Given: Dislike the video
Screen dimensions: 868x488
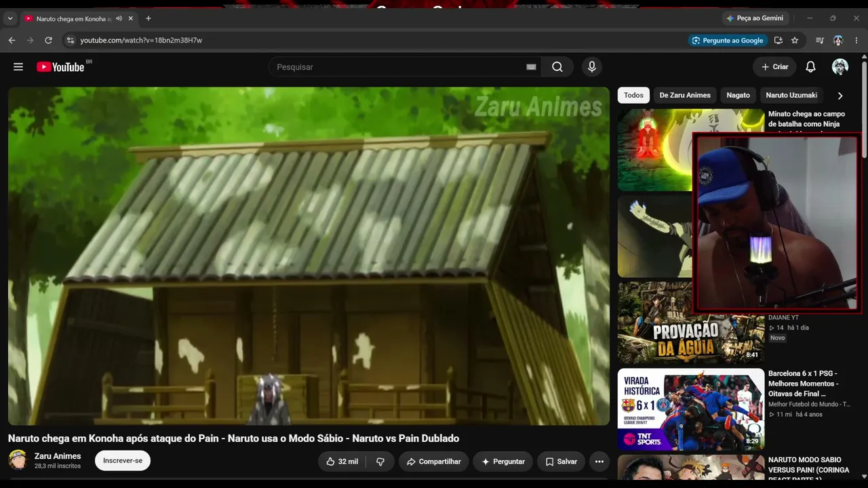Looking at the screenshot, I should point(380,462).
